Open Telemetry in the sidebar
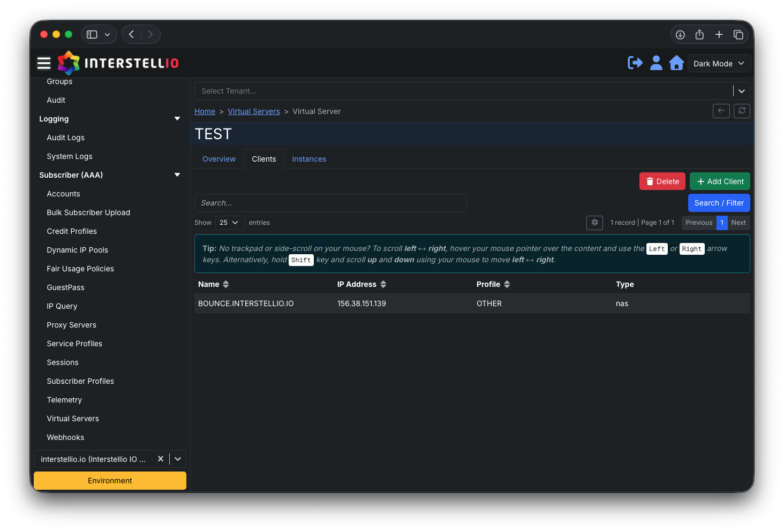Viewport: 784px width, 532px height. pyautogui.click(x=64, y=400)
